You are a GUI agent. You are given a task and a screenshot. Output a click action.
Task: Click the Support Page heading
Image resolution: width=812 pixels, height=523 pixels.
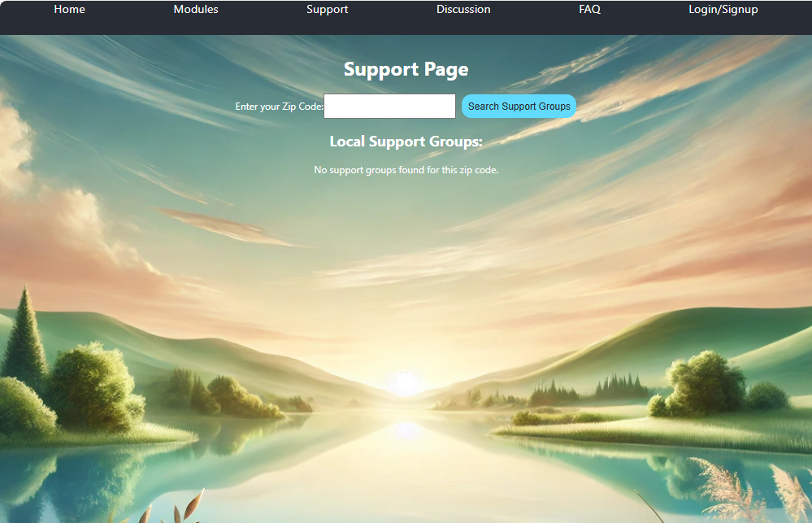(406, 69)
